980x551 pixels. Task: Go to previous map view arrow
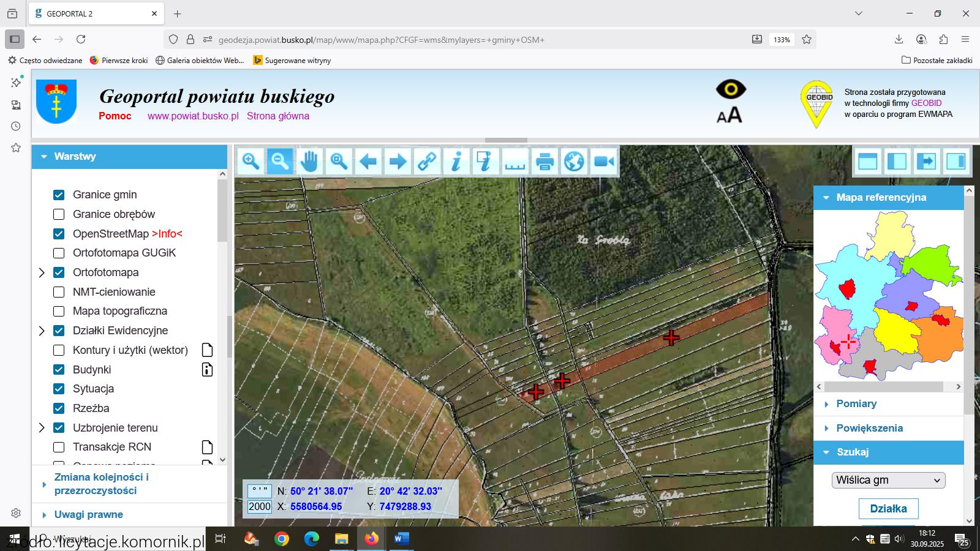point(368,162)
